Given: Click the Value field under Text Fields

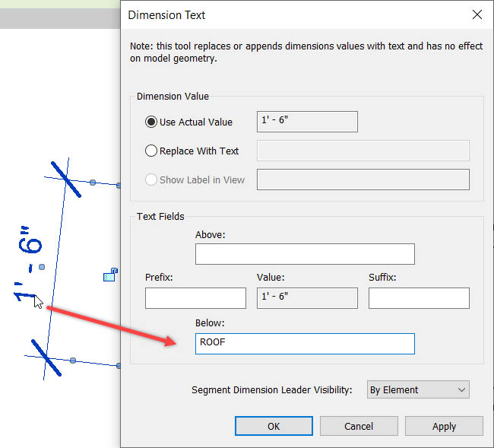Looking at the screenshot, I should [307, 298].
